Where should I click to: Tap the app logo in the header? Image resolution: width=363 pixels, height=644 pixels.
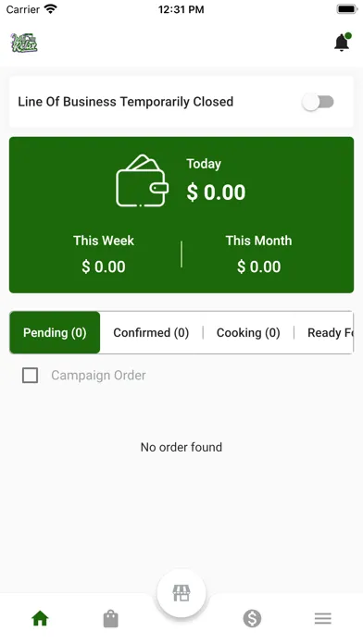[x=24, y=43]
